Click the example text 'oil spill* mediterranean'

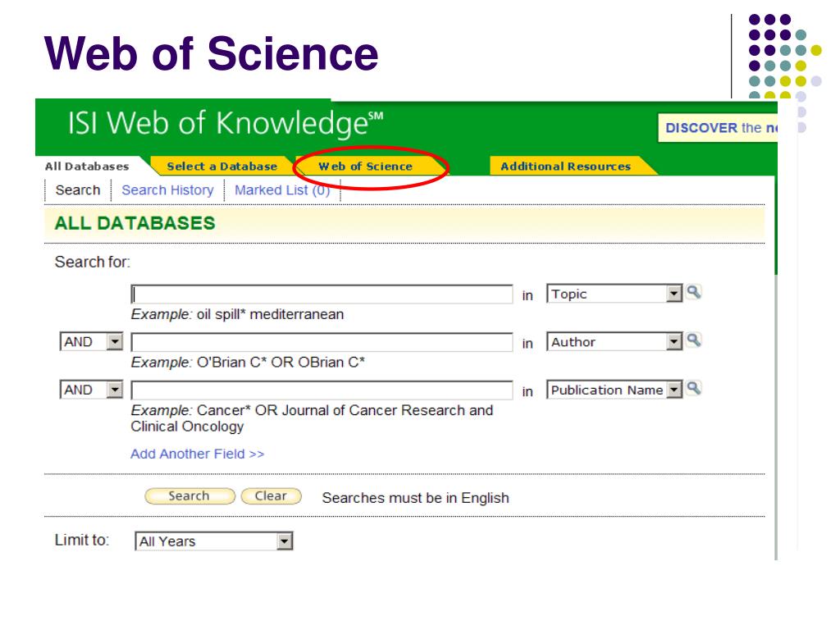coord(270,314)
